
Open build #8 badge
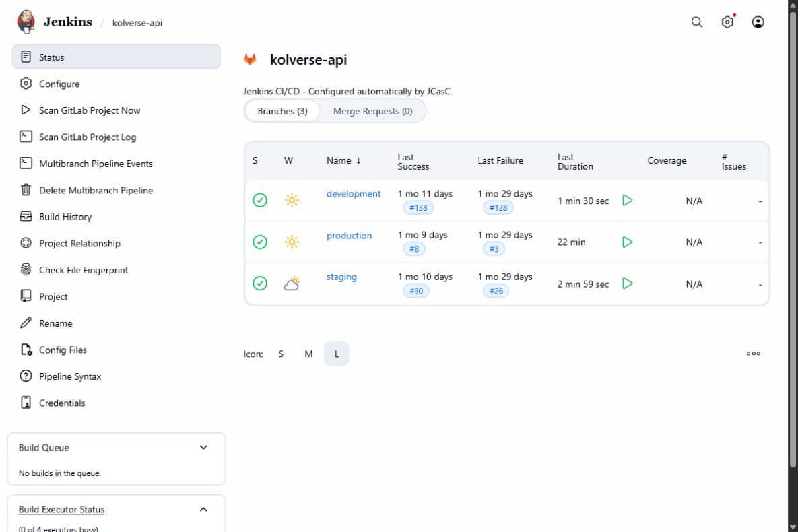pyautogui.click(x=414, y=249)
